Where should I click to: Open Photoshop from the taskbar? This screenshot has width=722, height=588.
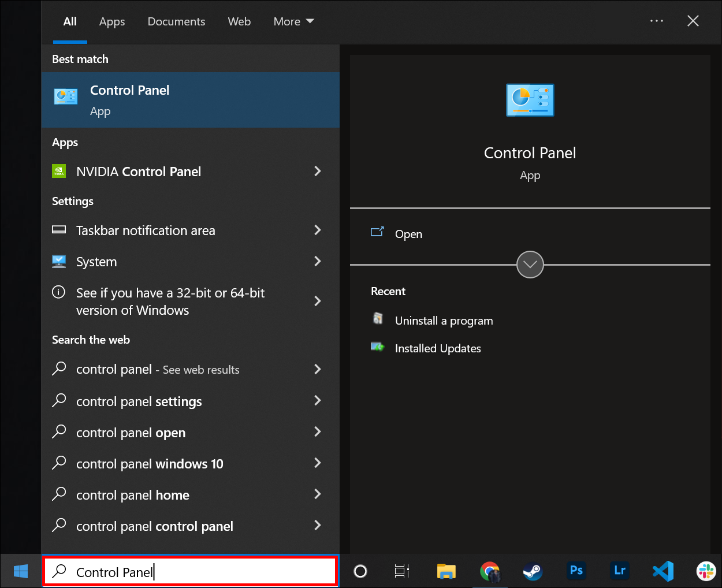click(576, 571)
